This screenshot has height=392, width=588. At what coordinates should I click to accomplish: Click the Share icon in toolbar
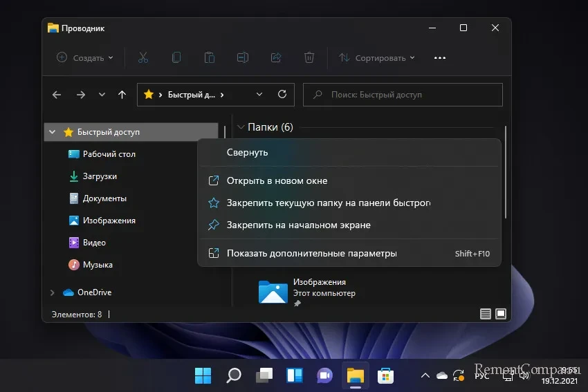click(276, 58)
